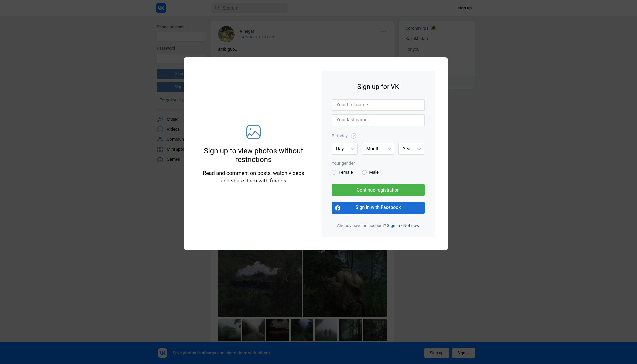This screenshot has width=637, height=364.
Task: Dismiss dialog with Not now link
Action: 411,226
